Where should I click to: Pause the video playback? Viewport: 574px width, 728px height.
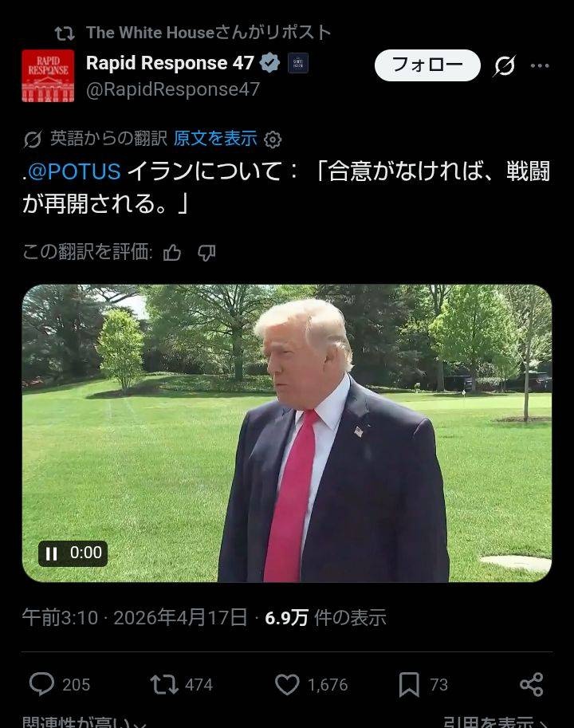52,553
